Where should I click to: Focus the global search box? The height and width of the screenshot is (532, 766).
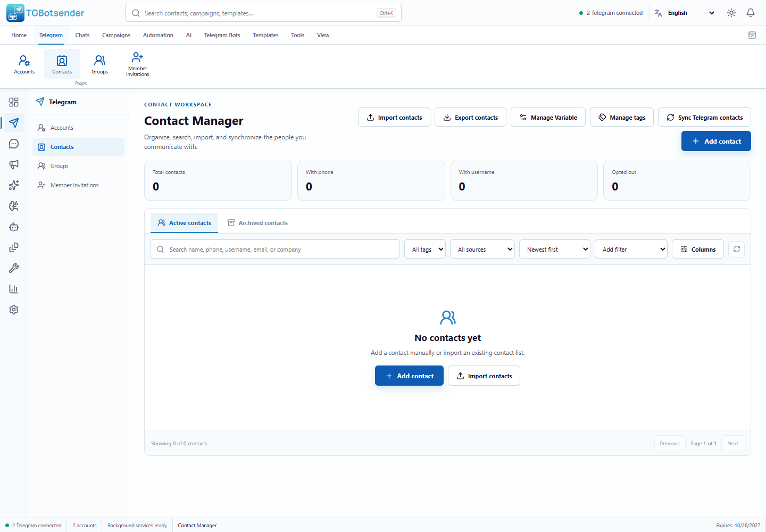click(x=263, y=13)
